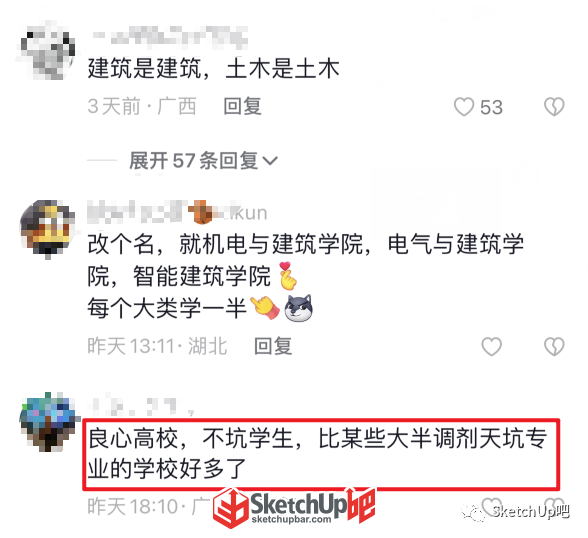Open the avatar beside the 改个名 comment
Viewport: 588px width, 538px height.
click(x=48, y=229)
